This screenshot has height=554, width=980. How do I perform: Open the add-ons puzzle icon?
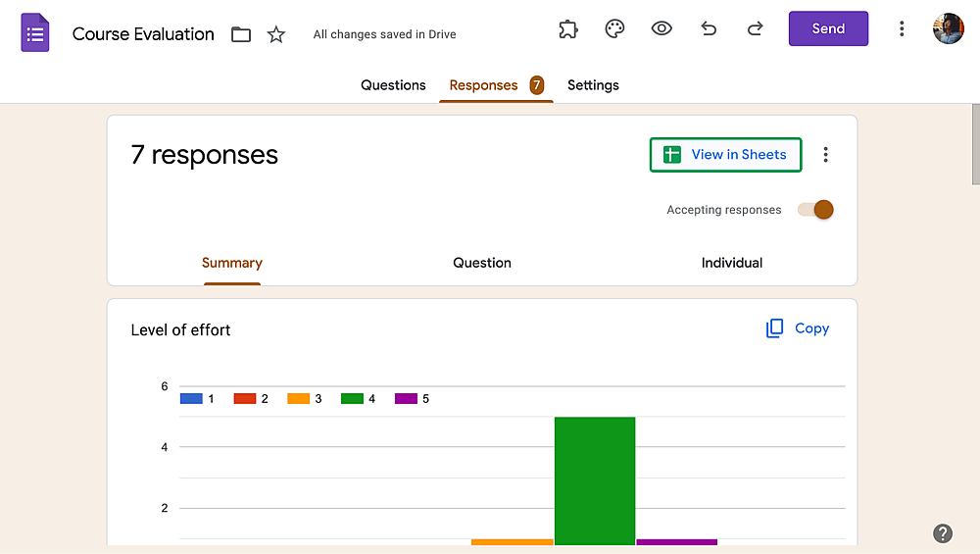click(x=568, y=28)
